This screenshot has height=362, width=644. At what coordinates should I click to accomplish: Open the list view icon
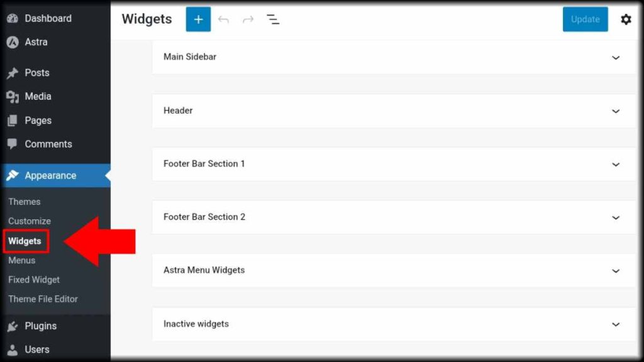pyautogui.click(x=273, y=19)
